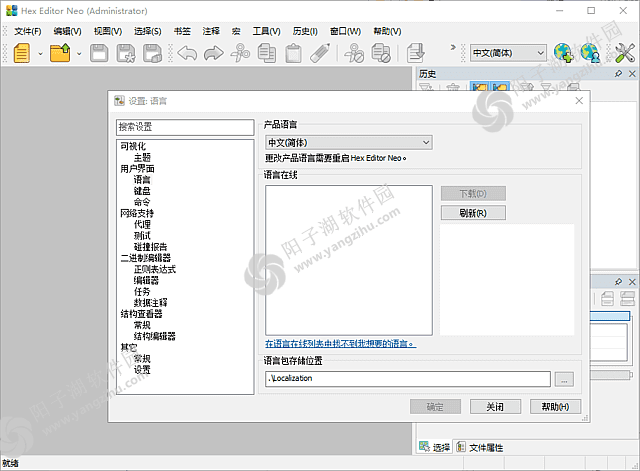The image size is (640, 471).
Task: Pin the 历史 panel
Action: click(x=618, y=73)
